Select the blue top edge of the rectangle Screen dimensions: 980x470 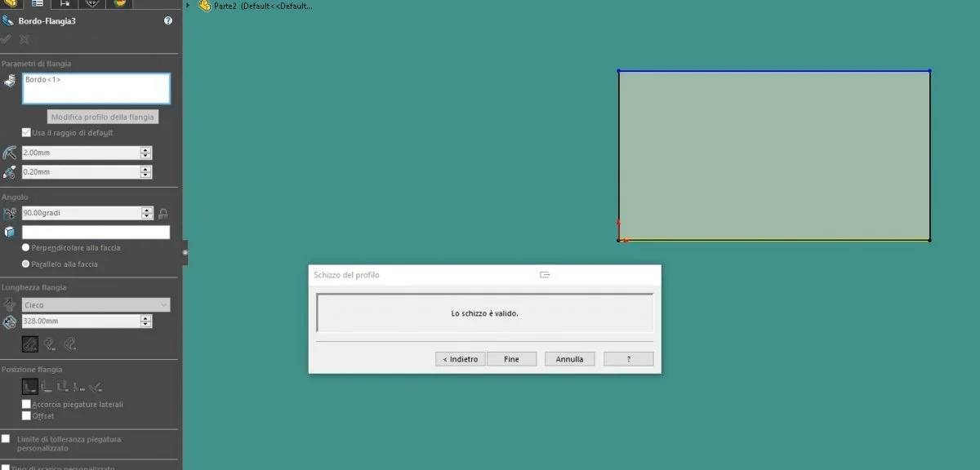(x=773, y=71)
